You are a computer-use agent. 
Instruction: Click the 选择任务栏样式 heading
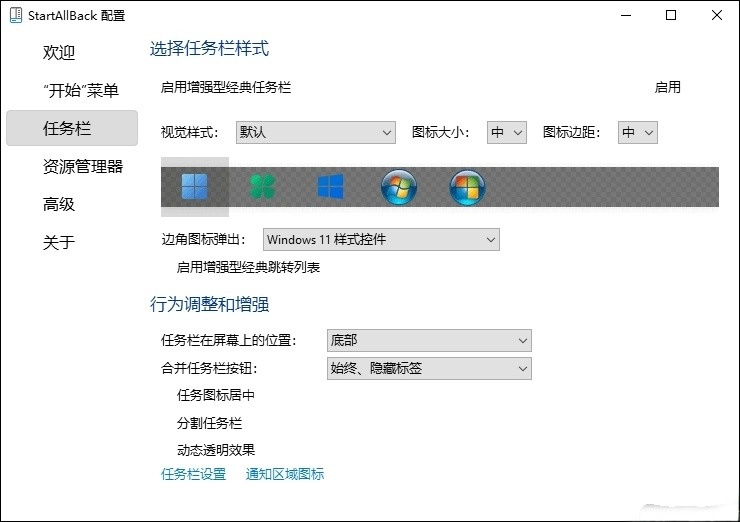(209, 49)
